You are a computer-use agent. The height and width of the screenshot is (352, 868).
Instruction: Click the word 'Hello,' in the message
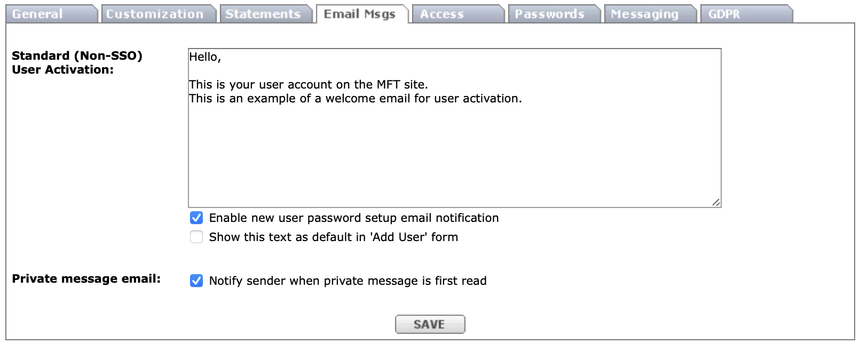pyautogui.click(x=205, y=57)
